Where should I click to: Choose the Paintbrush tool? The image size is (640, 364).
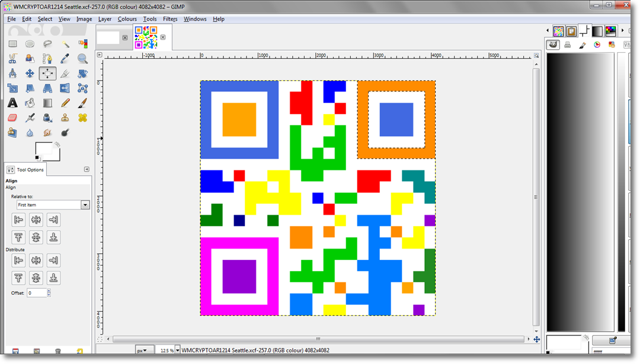[82, 103]
